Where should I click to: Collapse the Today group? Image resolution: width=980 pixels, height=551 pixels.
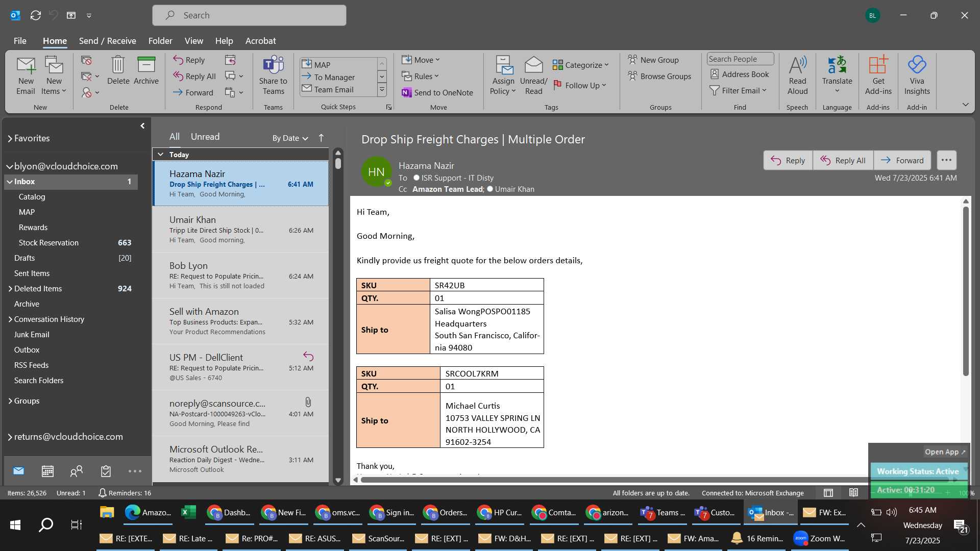pyautogui.click(x=160, y=155)
